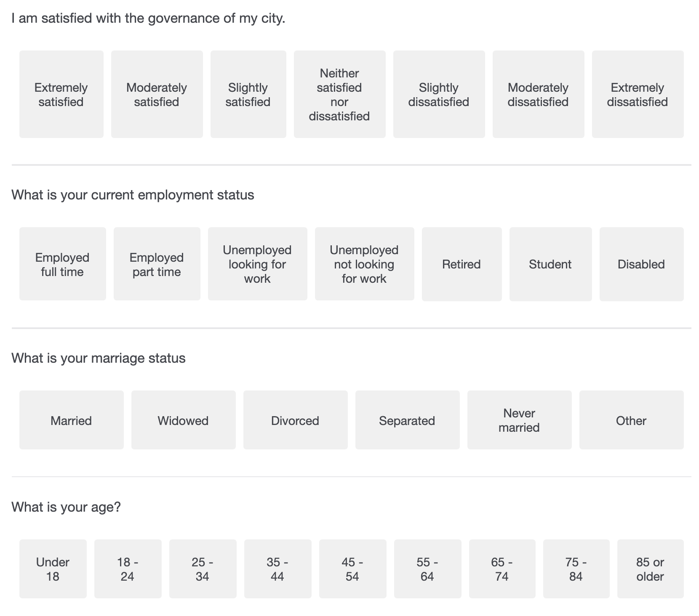Pick "Never married" option
The image size is (699, 616).
[x=519, y=420]
